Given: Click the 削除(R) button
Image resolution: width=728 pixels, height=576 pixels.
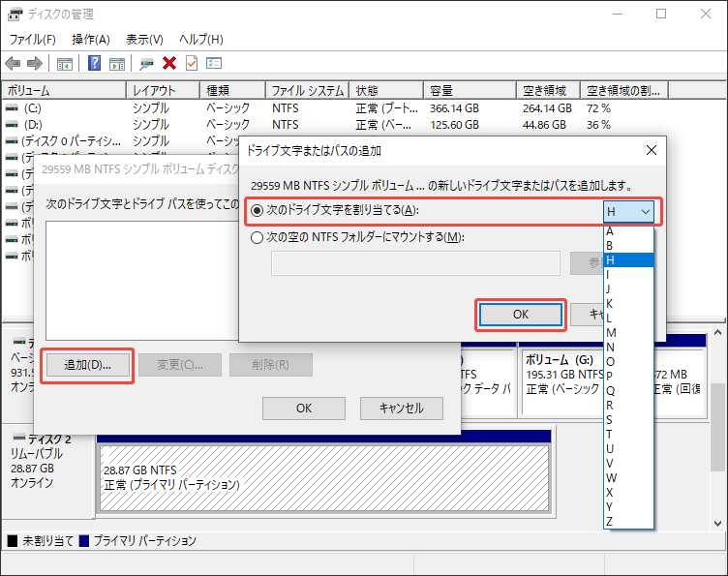Looking at the screenshot, I should tap(271, 365).
